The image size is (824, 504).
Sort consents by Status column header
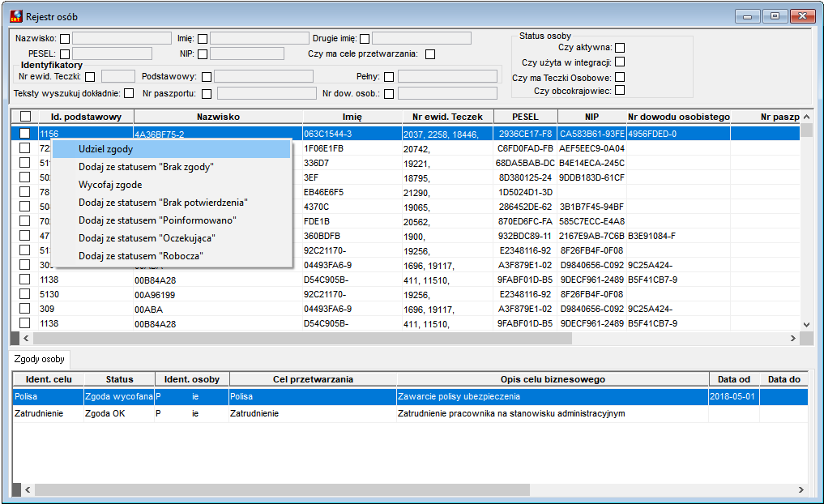tap(119, 379)
